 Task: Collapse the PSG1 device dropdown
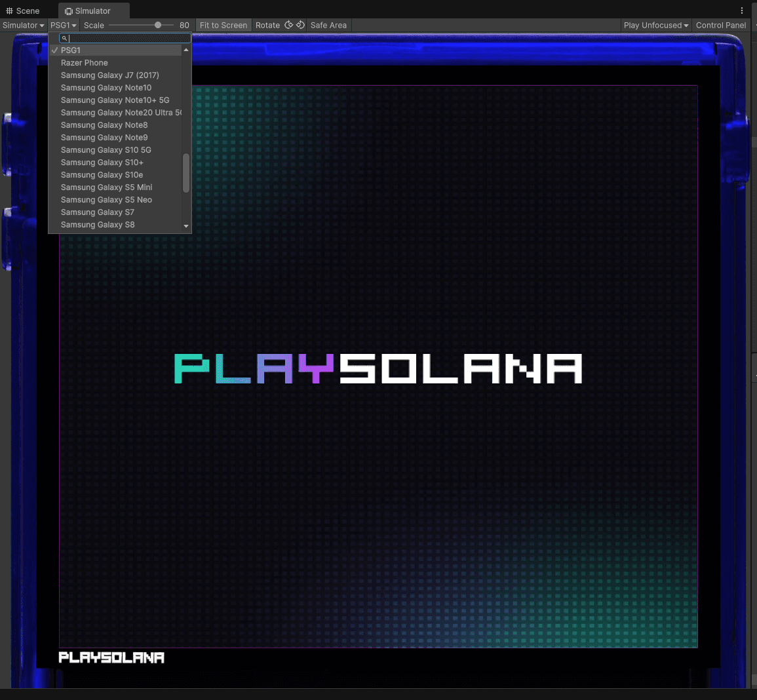pyautogui.click(x=63, y=25)
